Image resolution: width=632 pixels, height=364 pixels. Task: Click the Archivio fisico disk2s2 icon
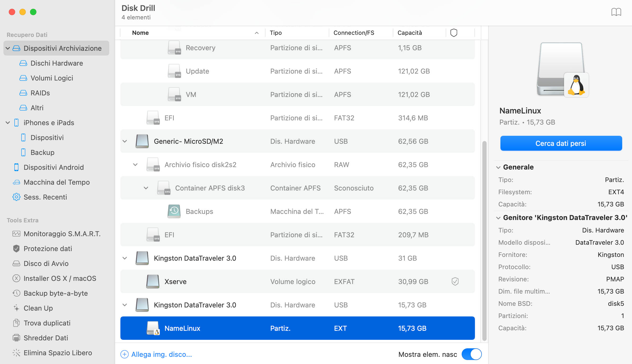click(x=153, y=164)
